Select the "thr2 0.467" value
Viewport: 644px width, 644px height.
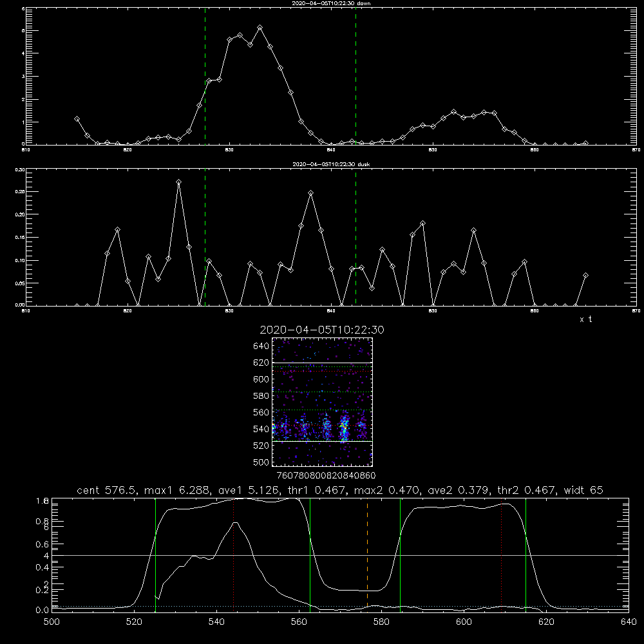pos(527,490)
